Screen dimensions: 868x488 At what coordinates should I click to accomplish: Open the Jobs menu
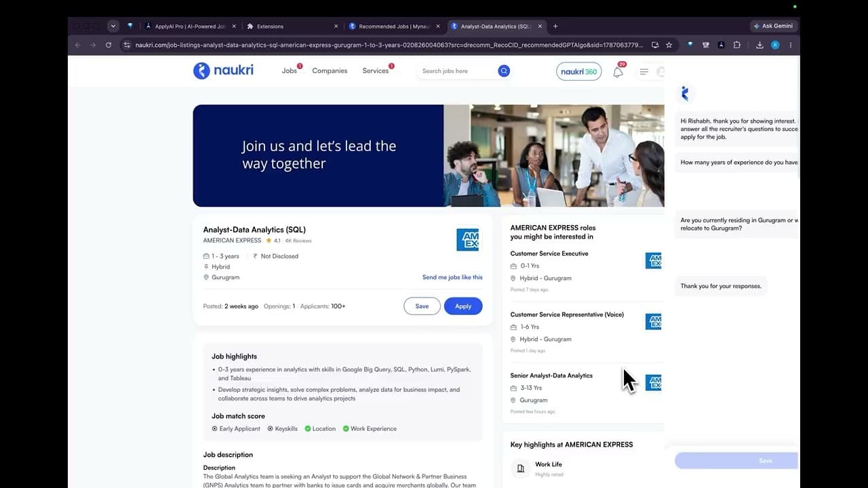pyautogui.click(x=290, y=70)
